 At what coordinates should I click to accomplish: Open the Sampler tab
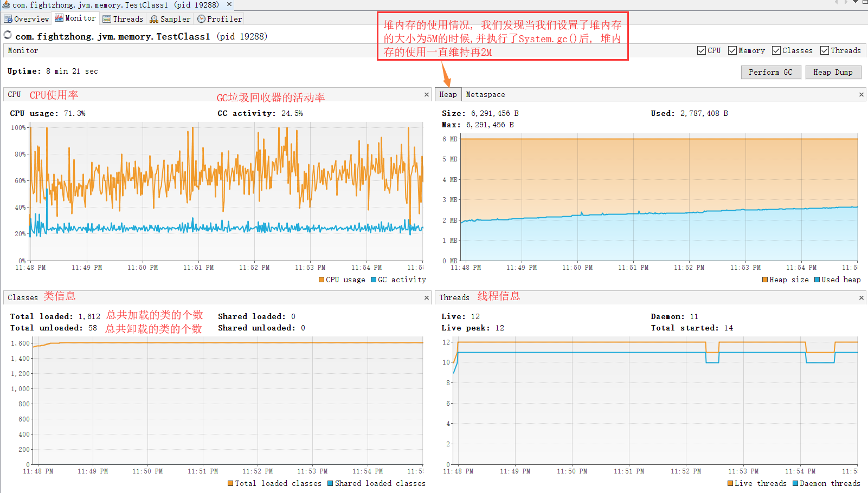coord(170,19)
